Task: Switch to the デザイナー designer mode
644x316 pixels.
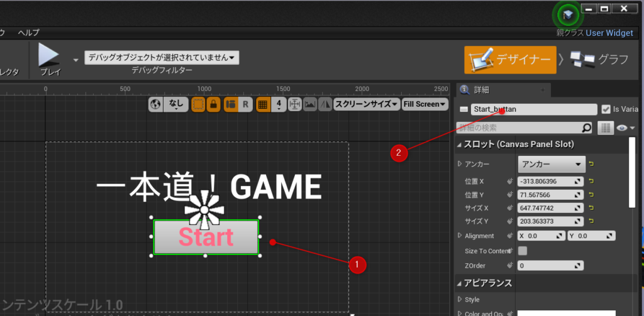Action: click(x=510, y=60)
